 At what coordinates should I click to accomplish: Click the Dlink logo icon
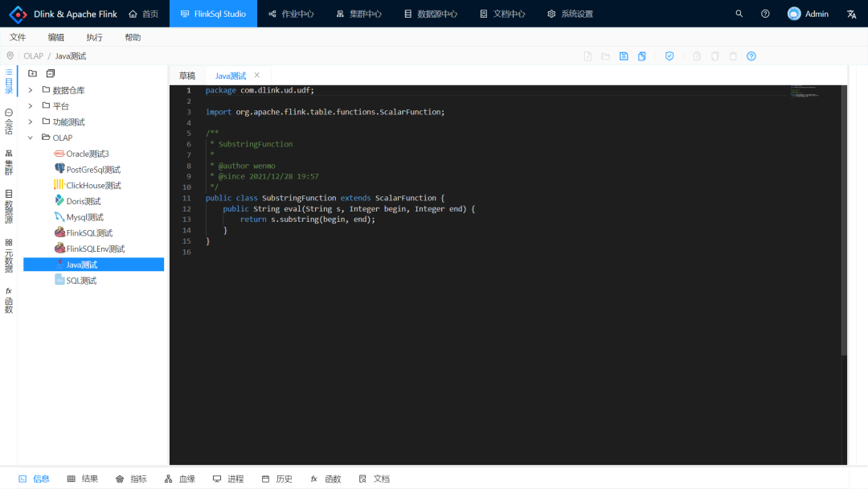click(18, 14)
